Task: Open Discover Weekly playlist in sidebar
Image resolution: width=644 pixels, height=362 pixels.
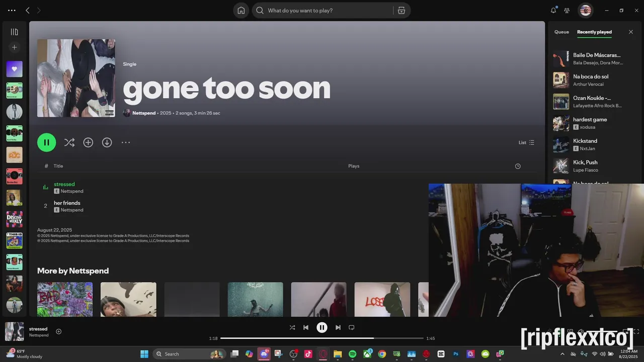Action: (x=14, y=219)
